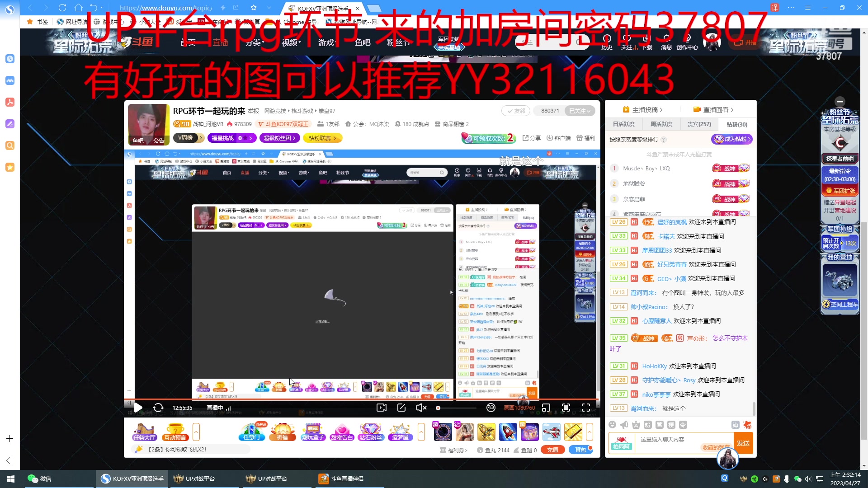Open 造梦屋 activity icon
Screen dimensions: 868x488
coord(400,432)
